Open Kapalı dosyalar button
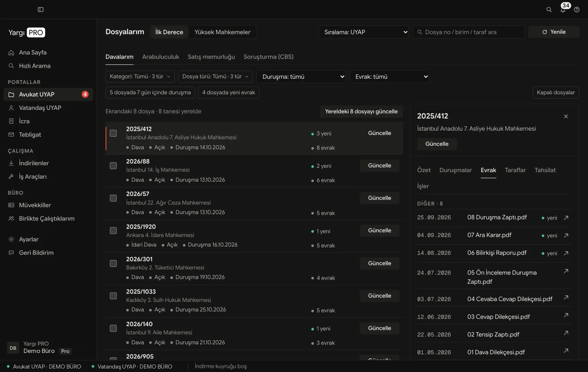 [x=556, y=93]
